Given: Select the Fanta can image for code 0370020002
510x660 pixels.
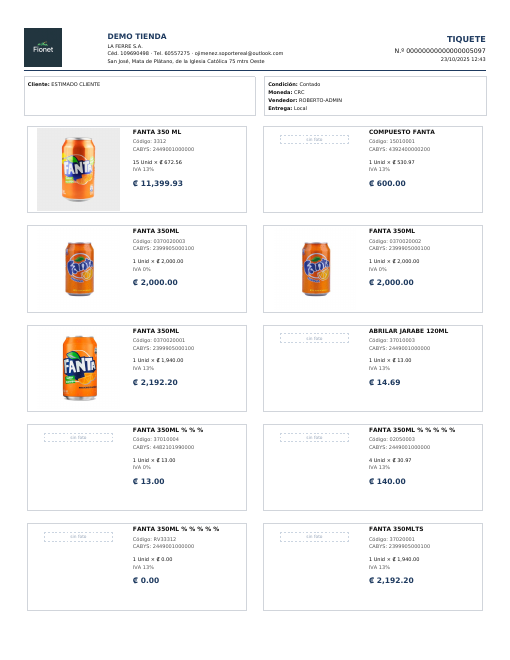Looking at the screenshot, I should tap(316, 269).
